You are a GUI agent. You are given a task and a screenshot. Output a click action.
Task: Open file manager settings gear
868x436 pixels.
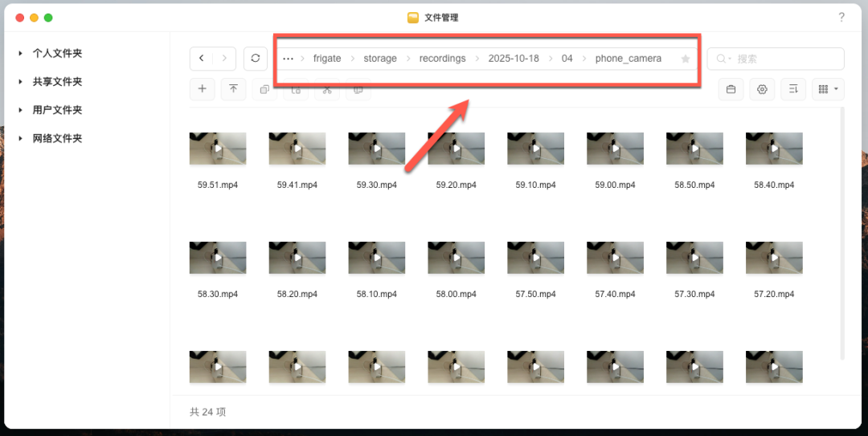point(762,89)
